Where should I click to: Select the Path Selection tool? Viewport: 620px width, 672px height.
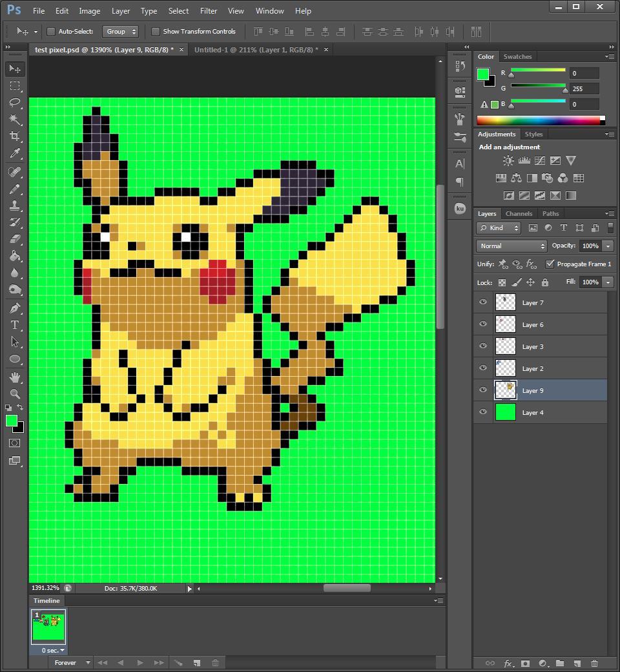click(15, 342)
